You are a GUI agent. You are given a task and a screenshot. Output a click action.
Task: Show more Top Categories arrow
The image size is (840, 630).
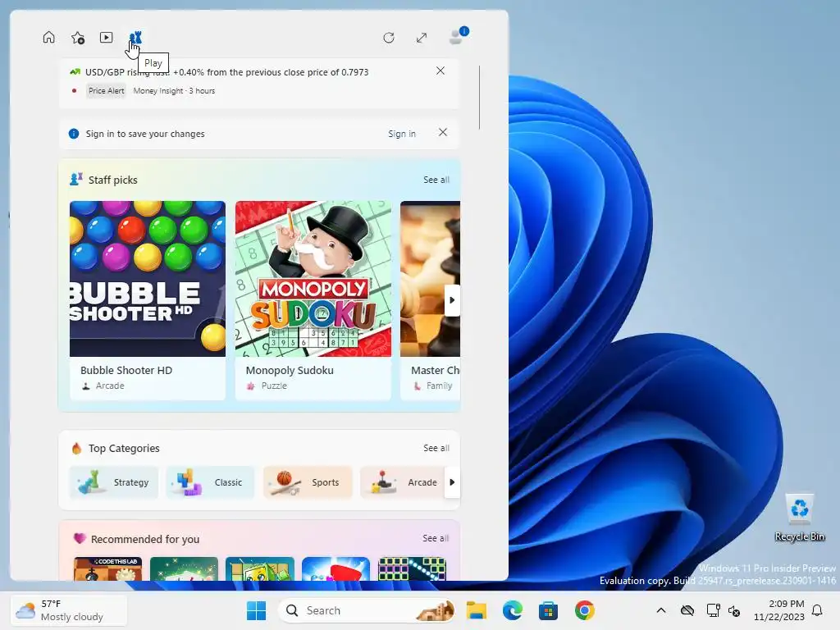(452, 482)
